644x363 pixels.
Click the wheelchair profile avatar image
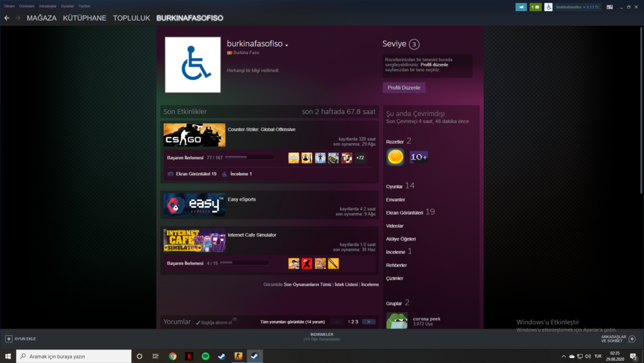pos(193,64)
